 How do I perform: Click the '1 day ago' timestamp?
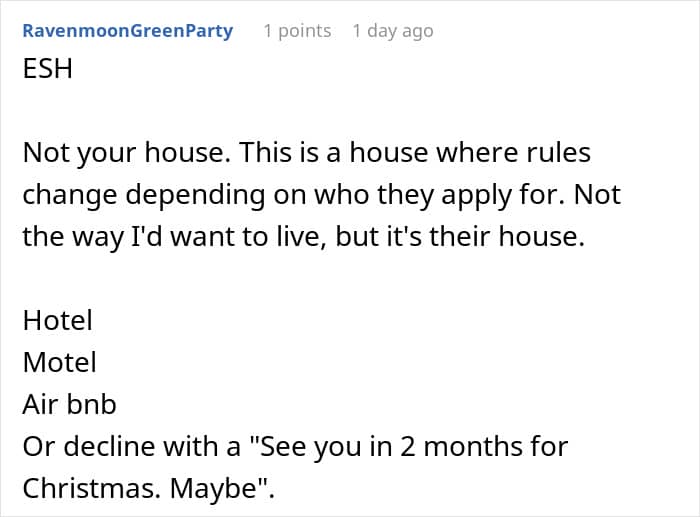(x=393, y=31)
